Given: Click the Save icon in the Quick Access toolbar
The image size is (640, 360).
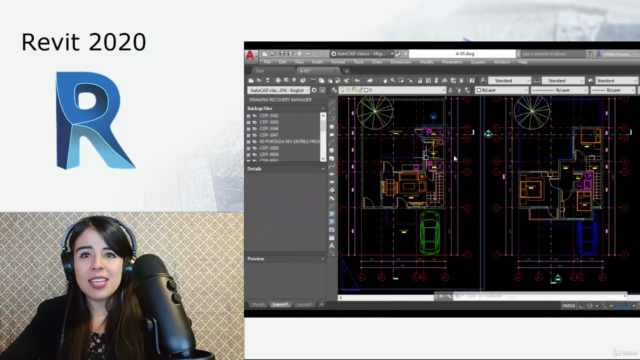Looking at the screenshot, I should 282,54.
